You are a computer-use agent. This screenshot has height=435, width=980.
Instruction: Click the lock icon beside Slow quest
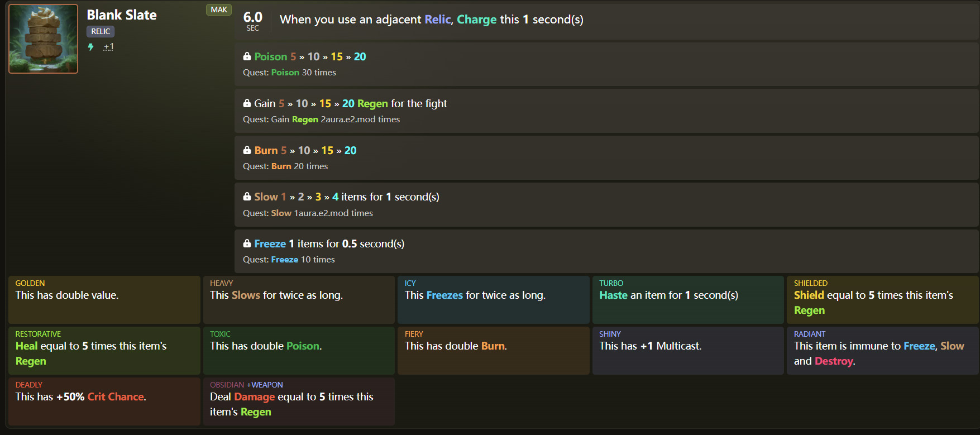pyautogui.click(x=247, y=197)
